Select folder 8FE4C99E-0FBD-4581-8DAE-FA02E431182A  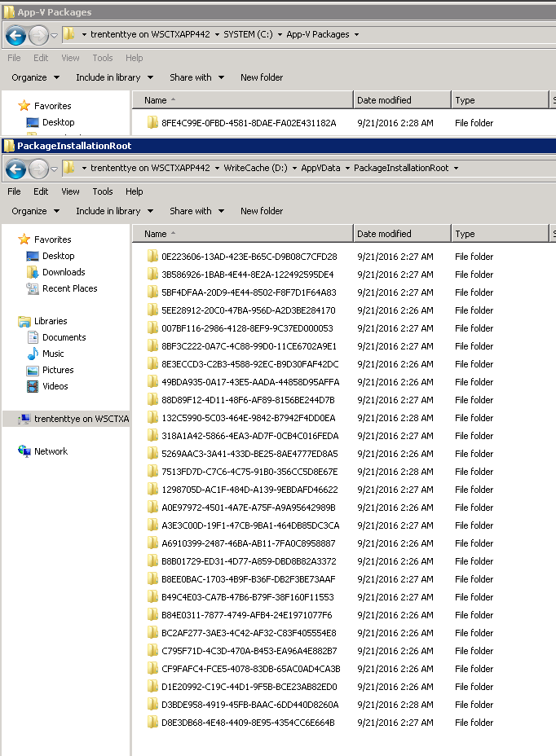248,123
